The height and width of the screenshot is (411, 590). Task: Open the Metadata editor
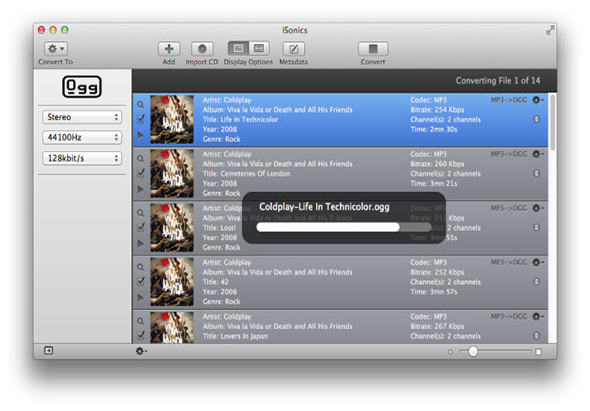point(293,49)
